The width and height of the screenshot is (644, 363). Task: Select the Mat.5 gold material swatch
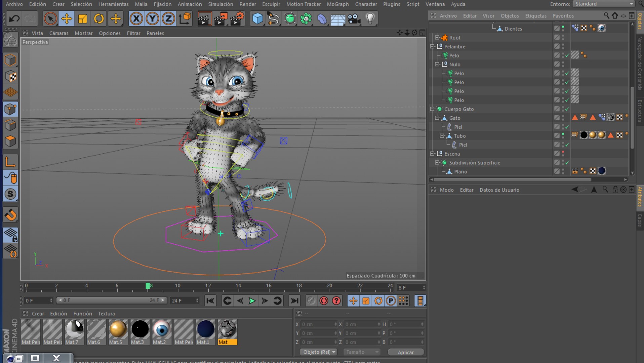[x=118, y=332]
